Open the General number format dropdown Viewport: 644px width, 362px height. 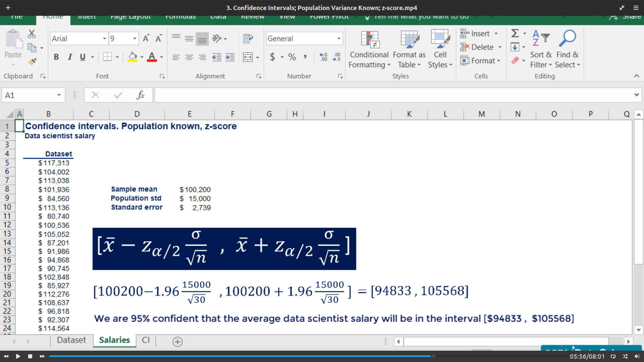tap(339, 39)
